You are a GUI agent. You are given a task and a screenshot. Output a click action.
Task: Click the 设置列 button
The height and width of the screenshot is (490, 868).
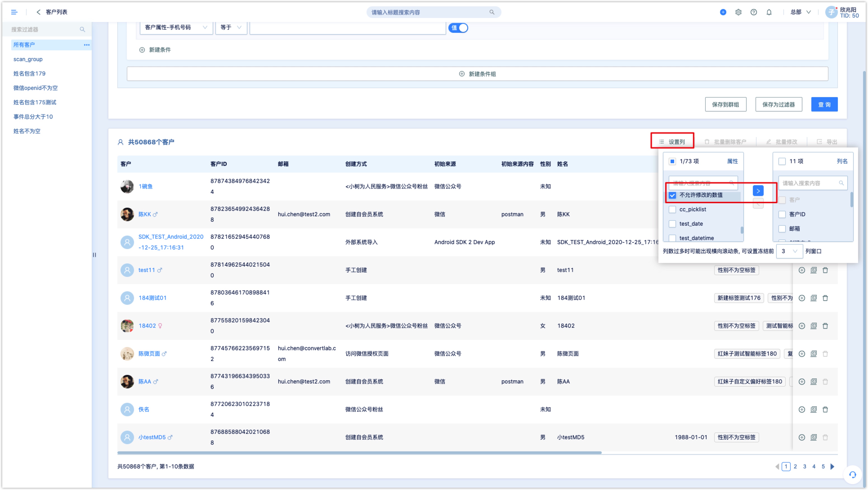[672, 142]
